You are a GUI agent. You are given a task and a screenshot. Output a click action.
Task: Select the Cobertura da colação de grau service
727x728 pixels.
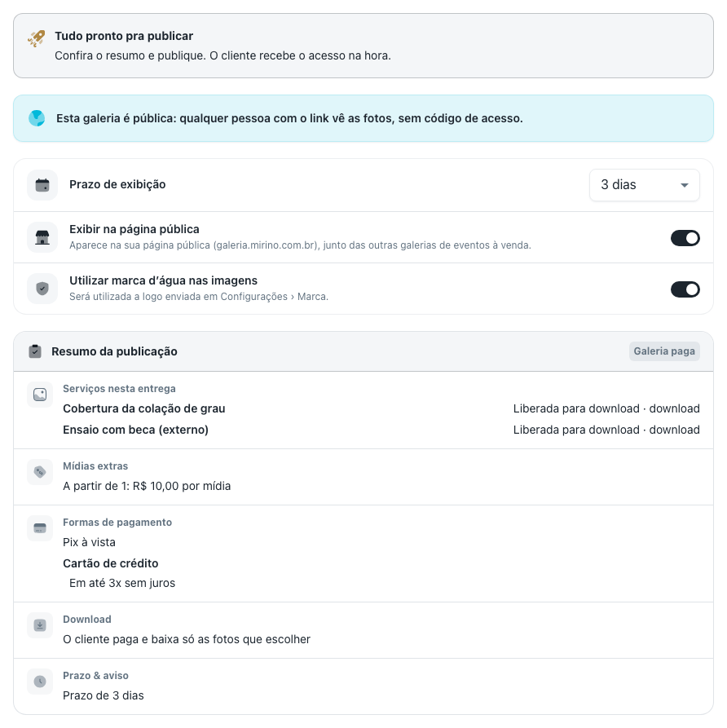[x=144, y=408]
